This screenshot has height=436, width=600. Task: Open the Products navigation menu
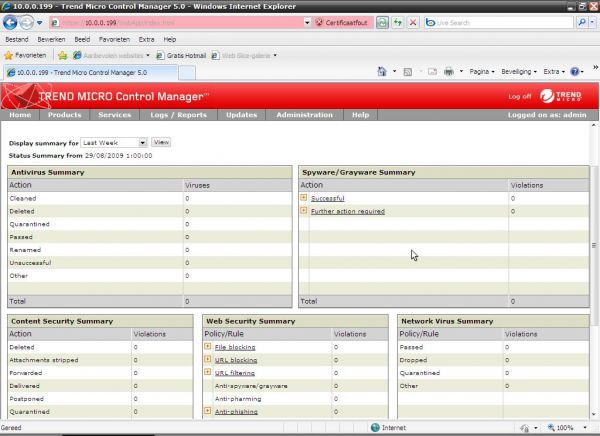tap(65, 115)
